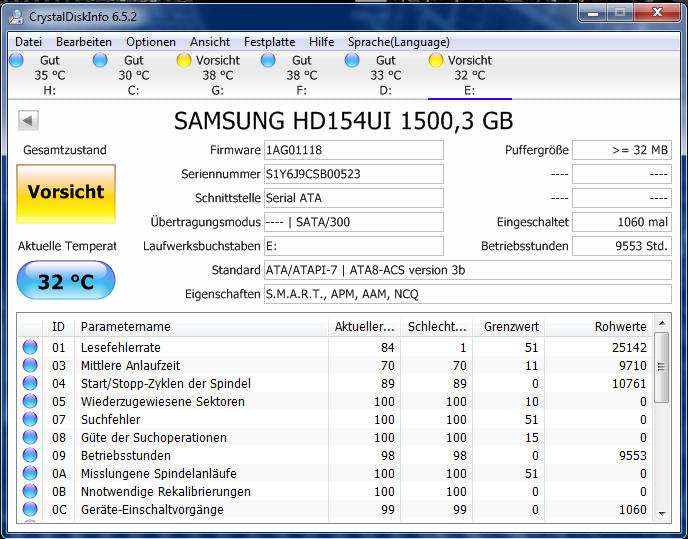Select drive D: blue status icon
Screen dimensions: 688x539
352,60
